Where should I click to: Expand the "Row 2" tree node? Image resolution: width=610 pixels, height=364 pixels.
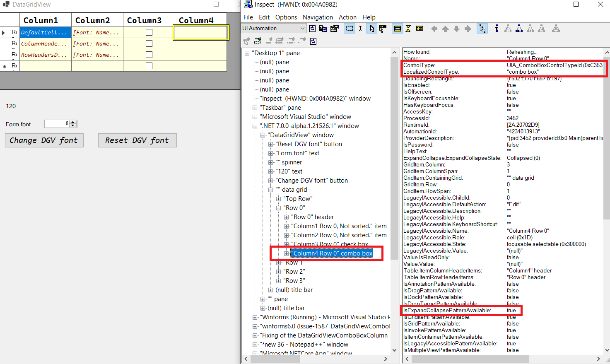tap(279, 272)
